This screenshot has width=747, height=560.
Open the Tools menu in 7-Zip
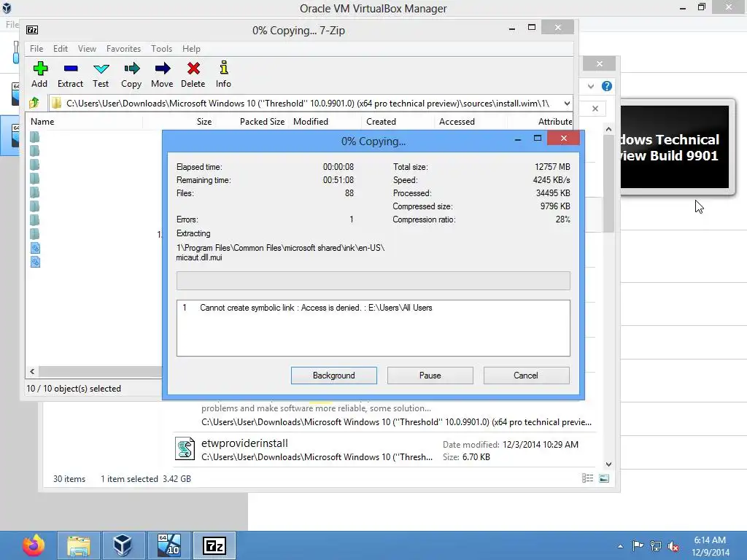point(161,49)
